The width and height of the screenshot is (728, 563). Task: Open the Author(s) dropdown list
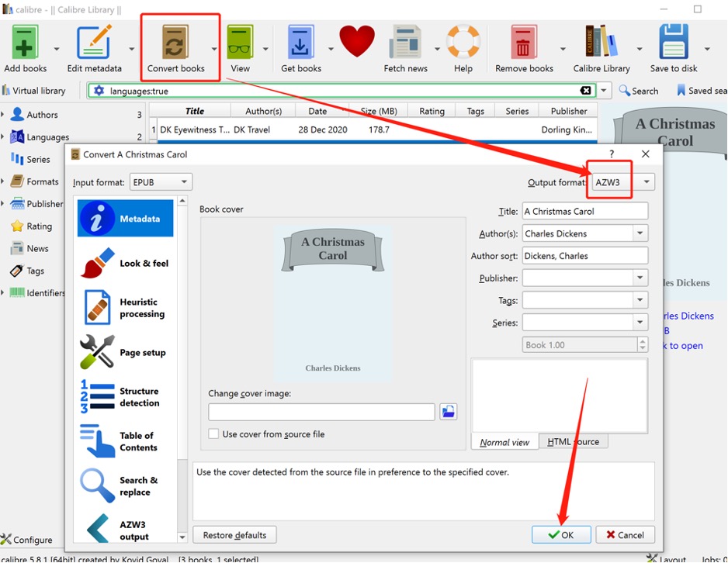click(x=640, y=233)
